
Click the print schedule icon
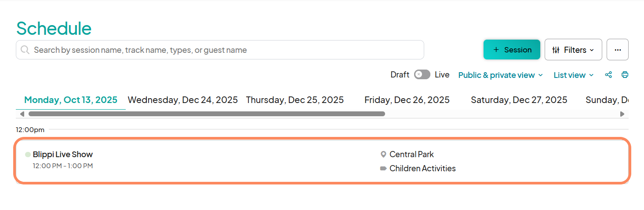(625, 75)
